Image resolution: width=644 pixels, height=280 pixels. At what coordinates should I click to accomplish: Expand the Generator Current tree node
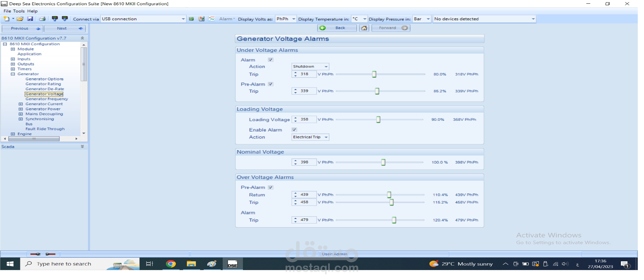tap(21, 104)
